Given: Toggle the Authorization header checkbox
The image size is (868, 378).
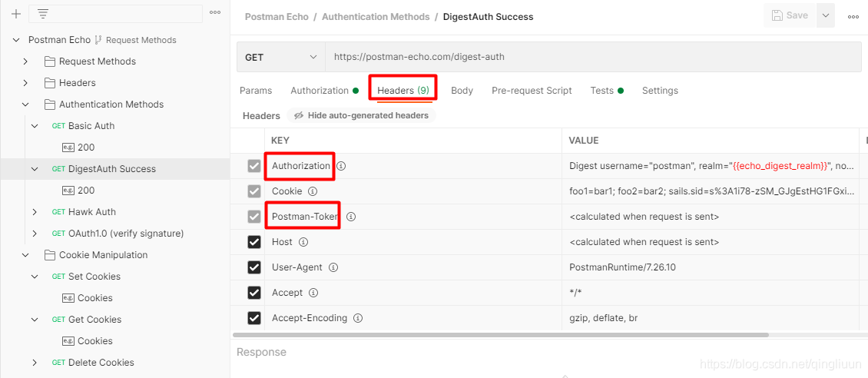Looking at the screenshot, I should tap(254, 165).
